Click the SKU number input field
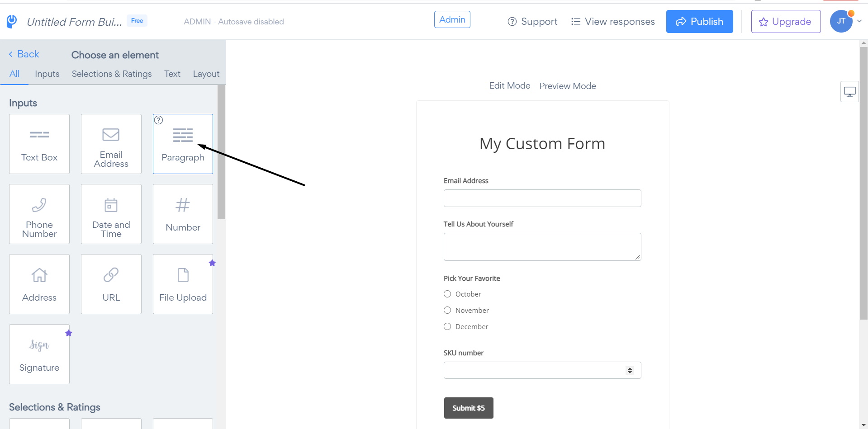 (x=542, y=370)
